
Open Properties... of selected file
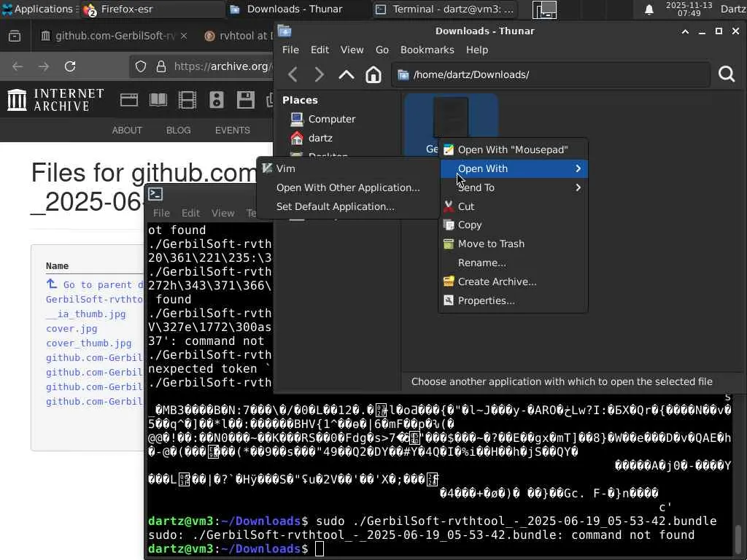pos(513,301)
